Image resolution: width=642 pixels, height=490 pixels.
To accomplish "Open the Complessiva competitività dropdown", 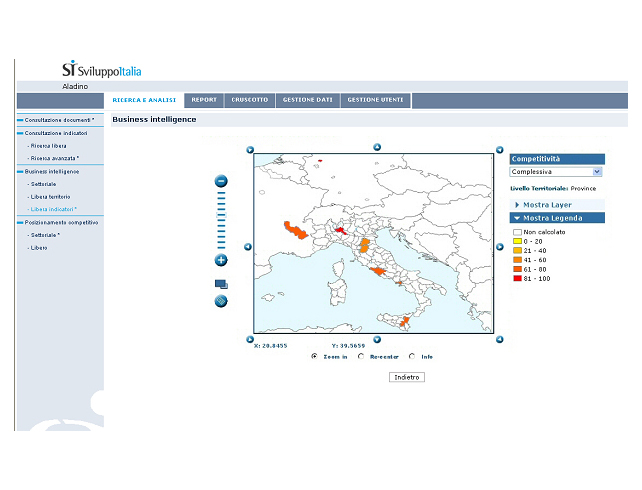I will [557, 172].
